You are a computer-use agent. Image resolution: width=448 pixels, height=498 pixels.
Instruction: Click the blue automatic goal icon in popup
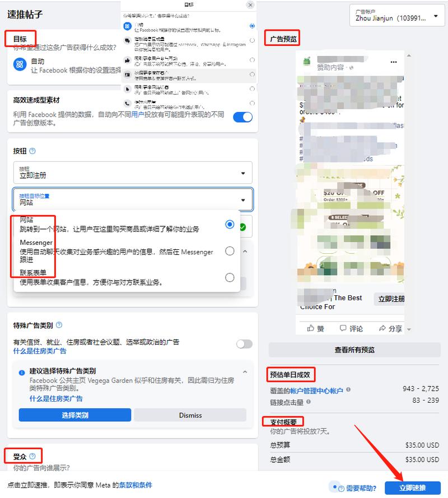(x=127, y=26)
